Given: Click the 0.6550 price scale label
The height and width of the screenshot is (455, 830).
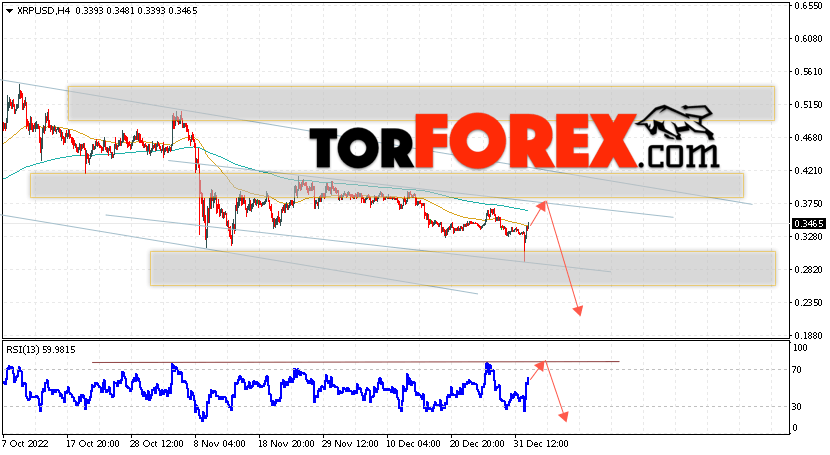Looking at the screenshot, I should tap(808, 6).
